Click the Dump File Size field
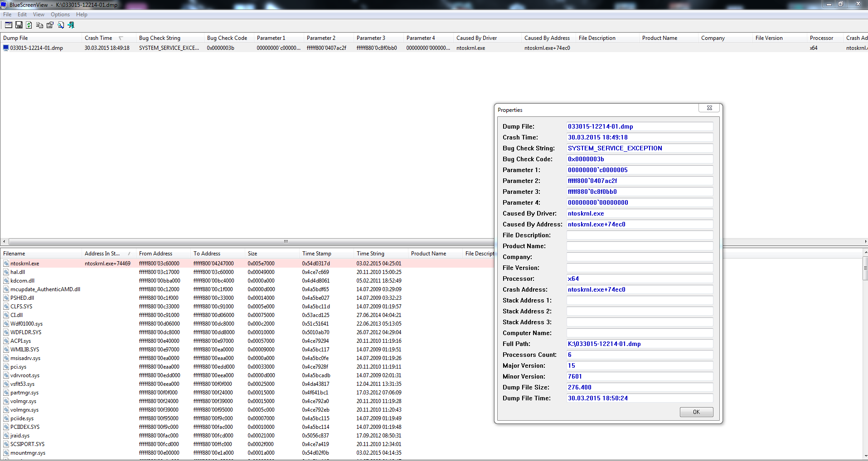This screenshot has height=461, width=868. click(x=640, y=388)
